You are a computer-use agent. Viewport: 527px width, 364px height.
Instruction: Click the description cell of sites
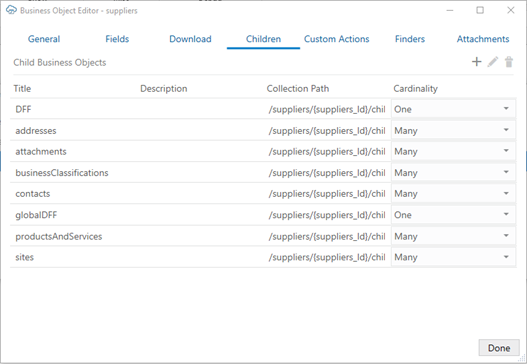coord(201,257)
